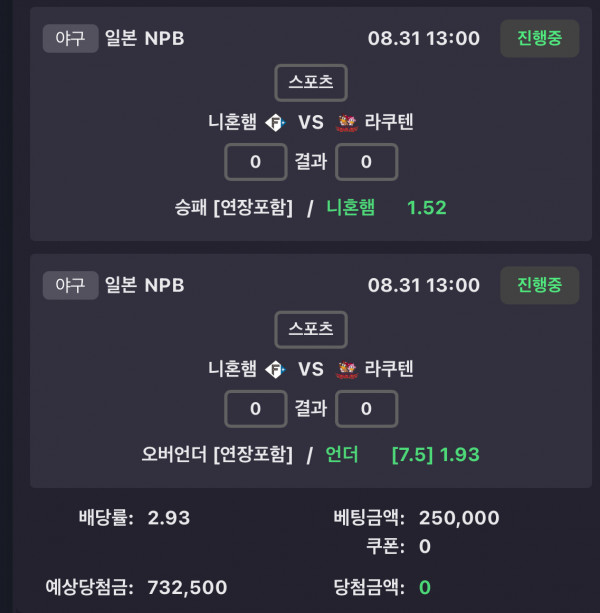Click first match home score box
The height and width of the screenshot is (613, 600).
coord(256,162)
